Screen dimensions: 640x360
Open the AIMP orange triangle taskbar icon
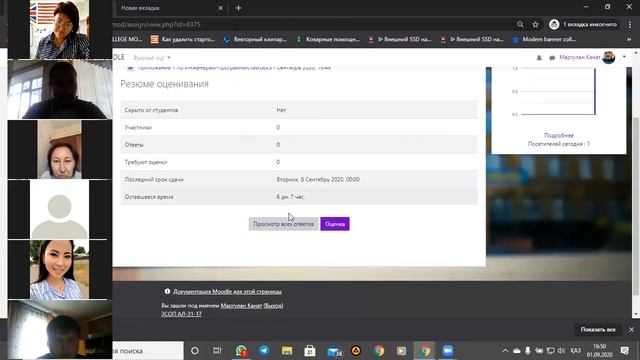[356, 351]
